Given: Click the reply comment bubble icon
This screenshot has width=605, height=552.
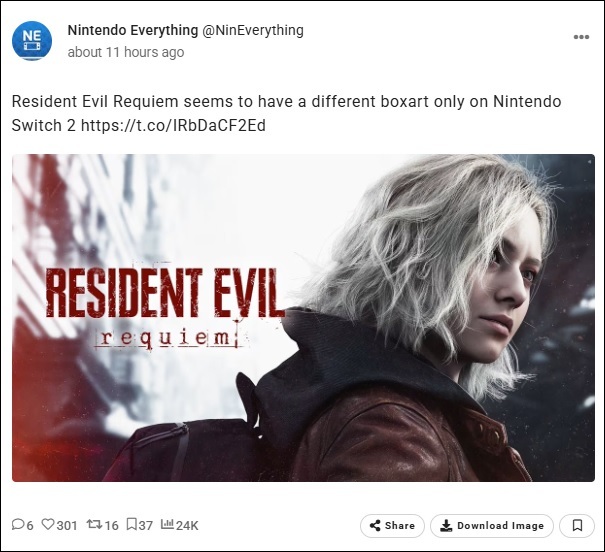Looking at the screenshot, I should click(18, 524).
